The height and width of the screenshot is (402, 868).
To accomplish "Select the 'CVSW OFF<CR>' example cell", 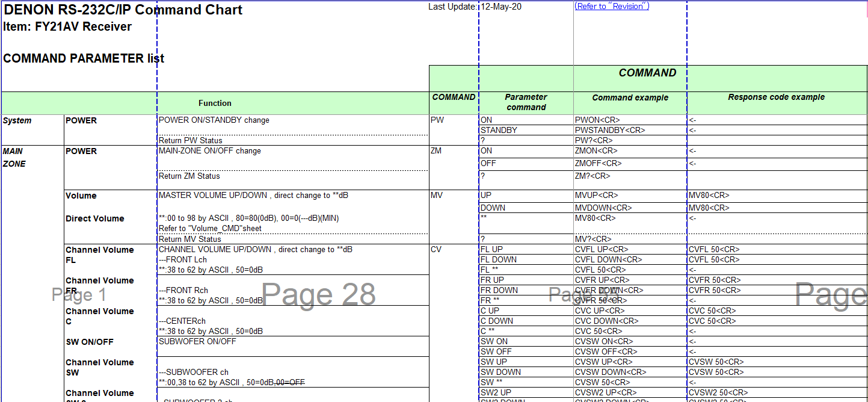I will (630, 351).
